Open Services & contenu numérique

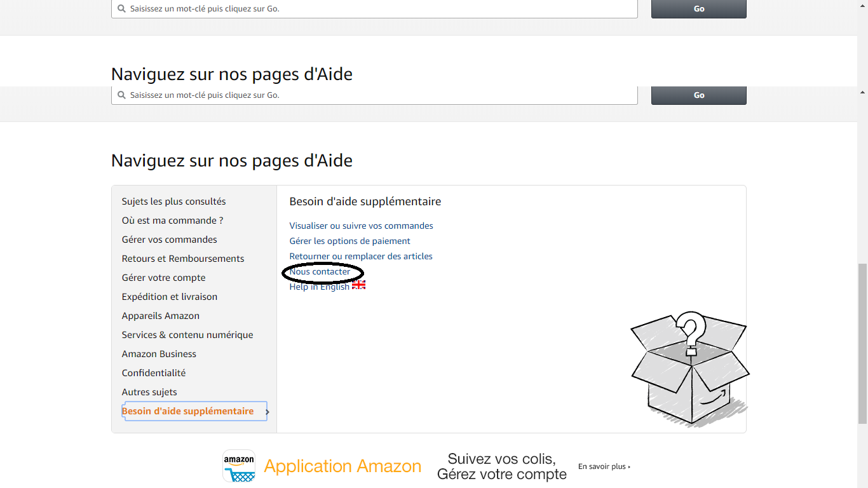(x=187, y=335)
